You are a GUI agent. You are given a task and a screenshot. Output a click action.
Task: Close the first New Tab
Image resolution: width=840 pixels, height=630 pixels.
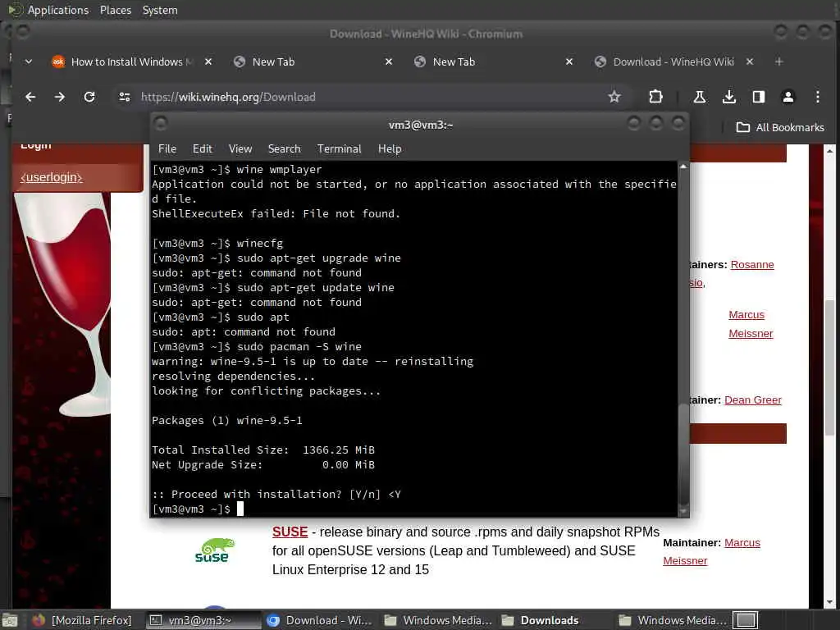[x=389, y=62]
